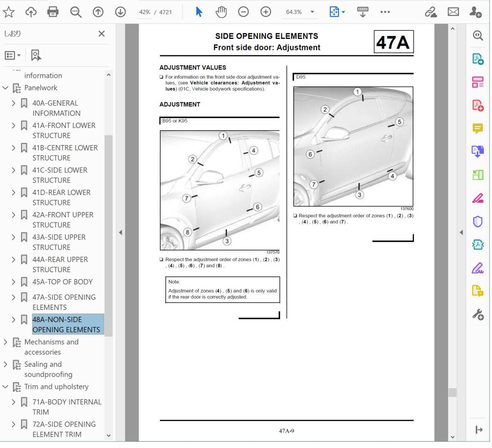Click the bookmarks panel scrollbar thumb
The image size is (492, 448).
[108, 236]
